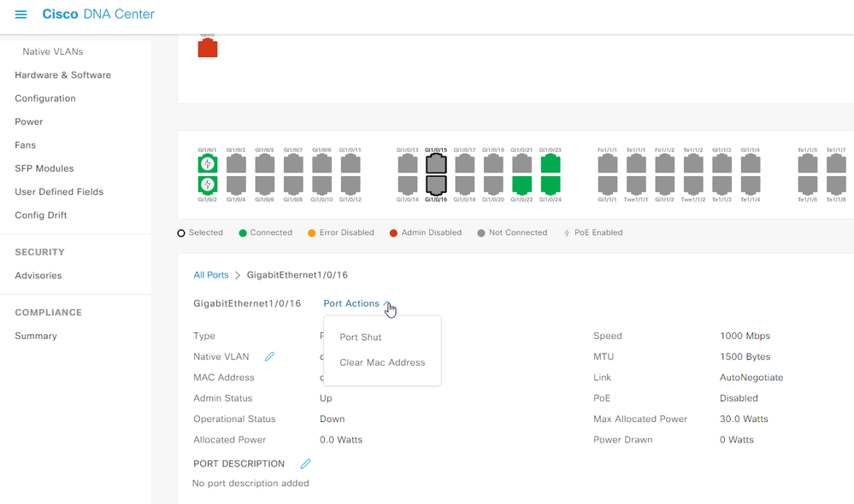The image size is (854, 504).
Task: Click the 'AutoNegotiate' link value
Action: point(751,378)
